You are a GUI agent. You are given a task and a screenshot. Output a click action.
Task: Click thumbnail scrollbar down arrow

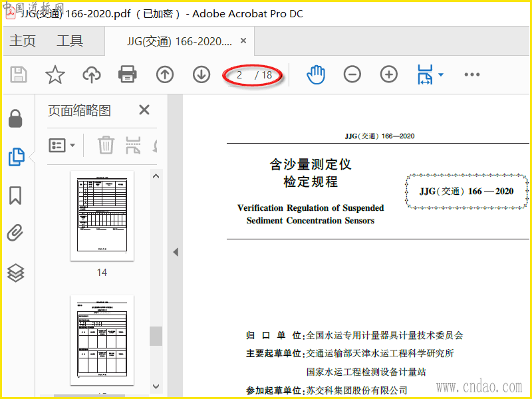click(x=156, y=386)
